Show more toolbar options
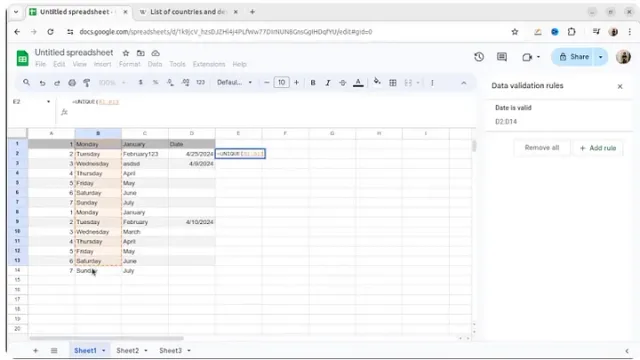 click(x=432, y=83)
